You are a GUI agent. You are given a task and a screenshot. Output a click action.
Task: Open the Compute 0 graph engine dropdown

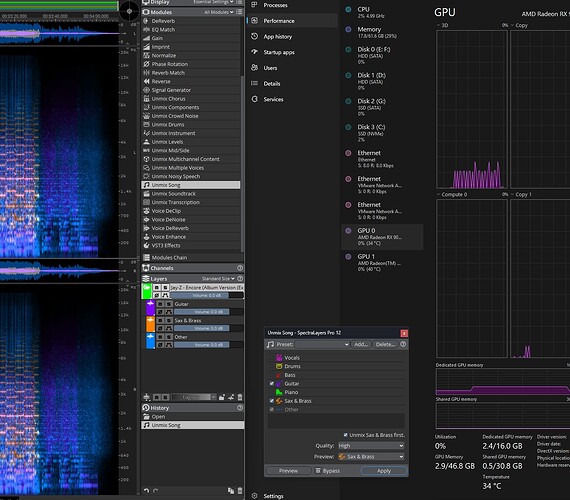coord(452,195)
